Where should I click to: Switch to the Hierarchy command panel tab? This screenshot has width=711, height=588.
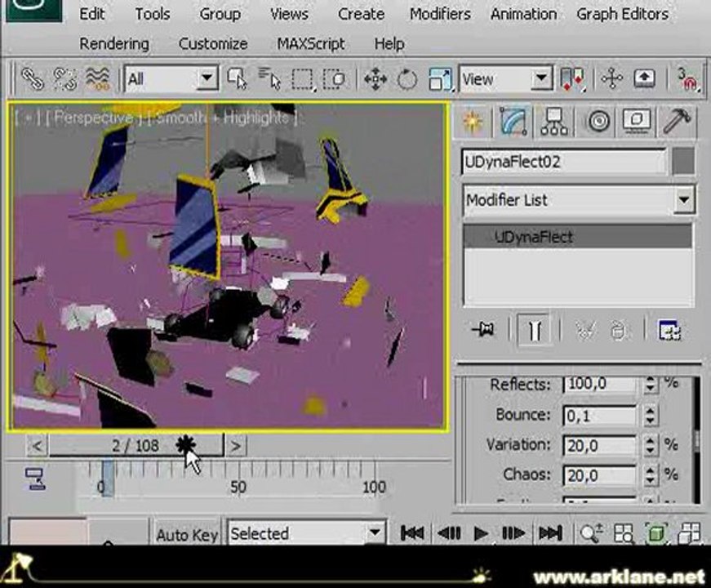pyautogui.click(x=554, y=122)
